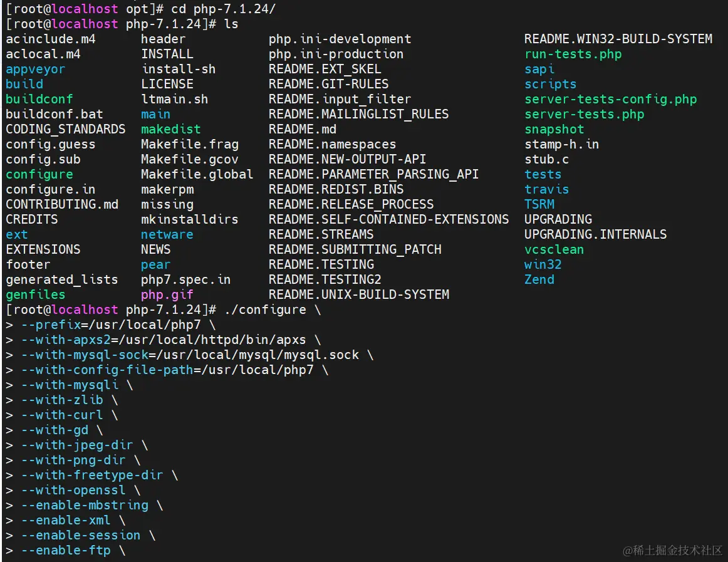Click Makefile.gcov file name

pos(189,159)
